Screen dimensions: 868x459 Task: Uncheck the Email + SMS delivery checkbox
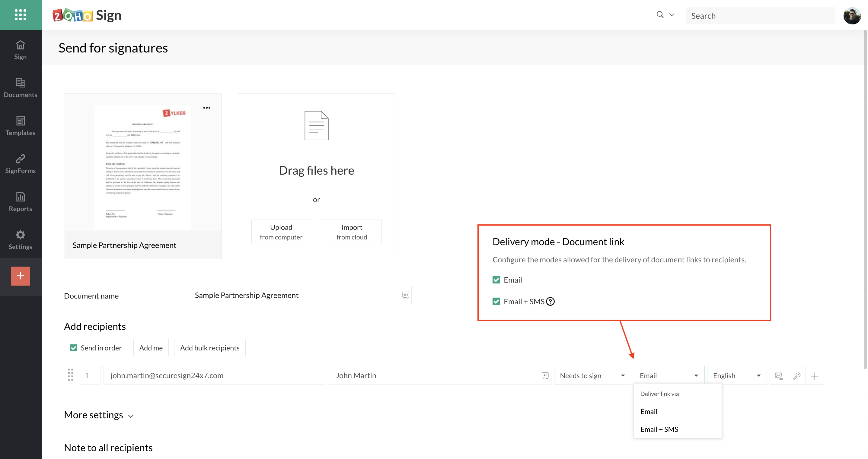496,301
